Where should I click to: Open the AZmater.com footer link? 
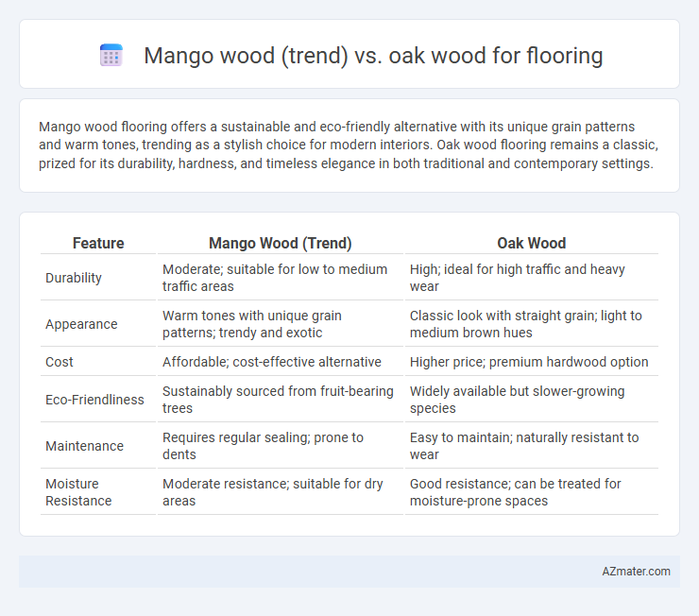[636, 572]
